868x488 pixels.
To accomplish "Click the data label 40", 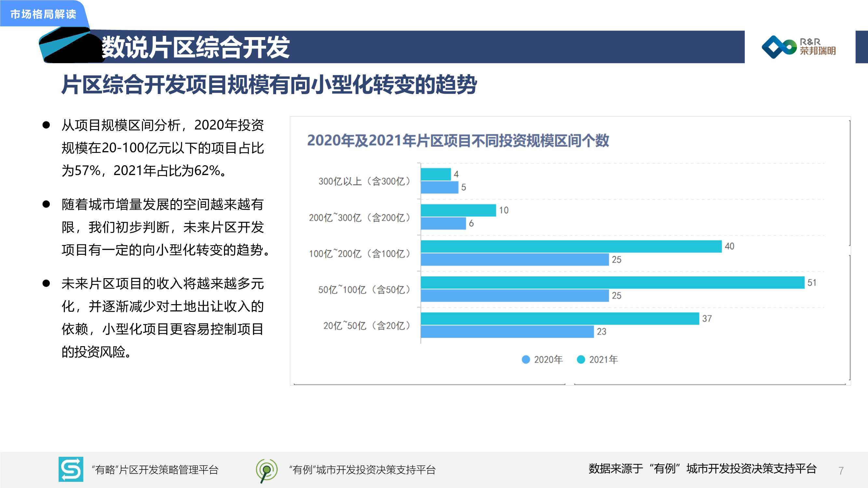I will (729, 246).
